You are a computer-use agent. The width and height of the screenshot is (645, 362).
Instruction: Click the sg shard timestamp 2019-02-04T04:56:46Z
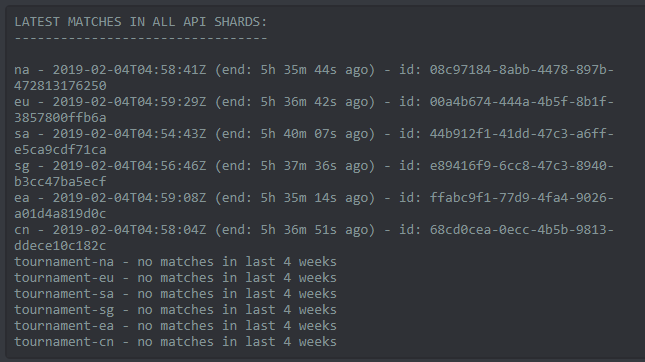point(129,166)
